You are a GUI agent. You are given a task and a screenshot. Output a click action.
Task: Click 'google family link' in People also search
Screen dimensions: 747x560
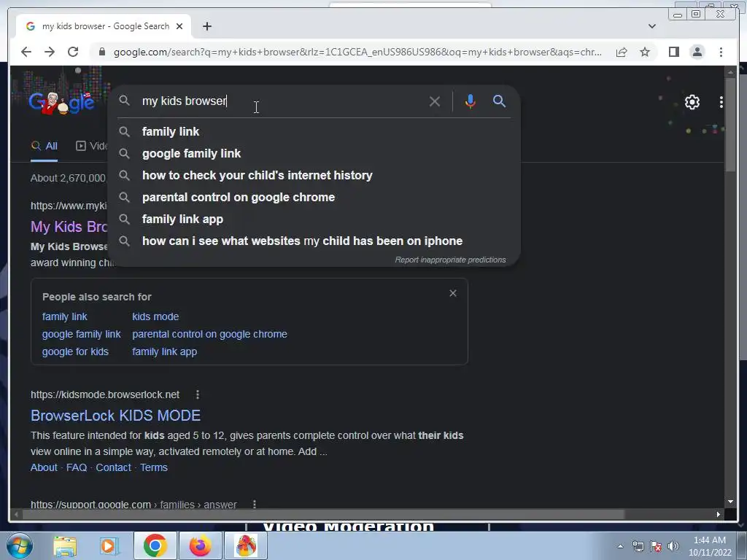(82, 334)
